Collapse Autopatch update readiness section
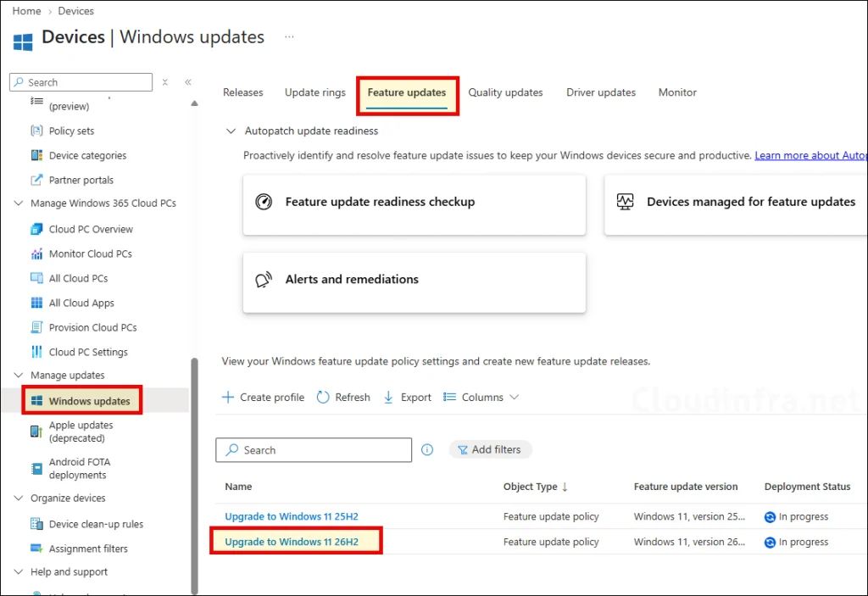Viewport: 868px width, 596px height. [x=231, y=131]
